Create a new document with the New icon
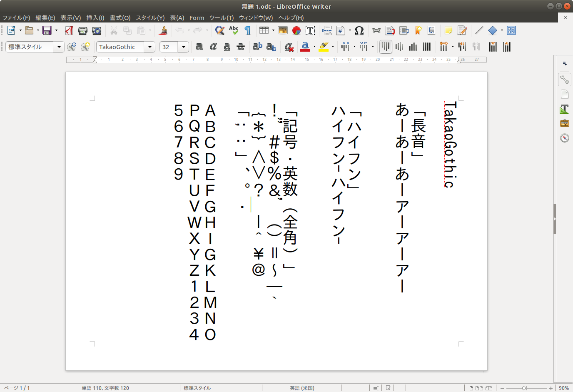Viewport: 573px width, 392px height. pos(11,30)
